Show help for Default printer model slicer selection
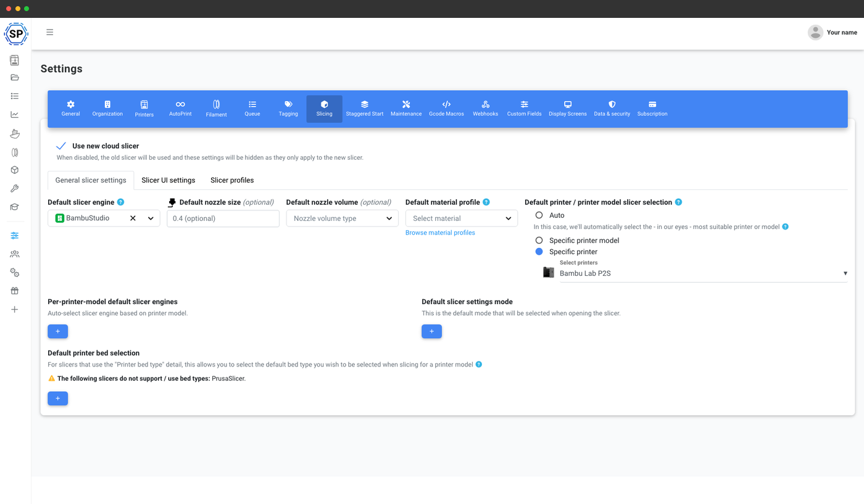This screenshot has width=864, height=504. [679, 202]
